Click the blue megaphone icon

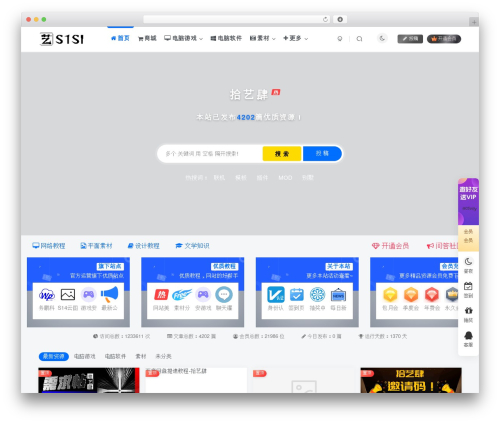109,294
